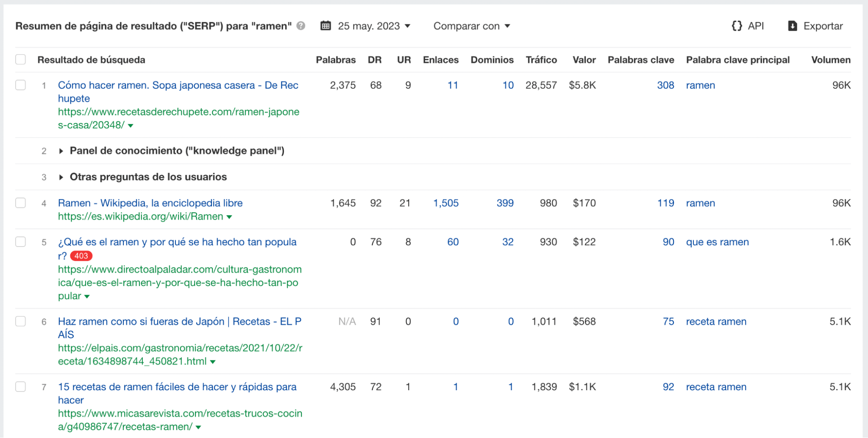Sort results by the Volumen column
Image resolution: width=868 pixels, height=438 pixels.
click(830, 59)
